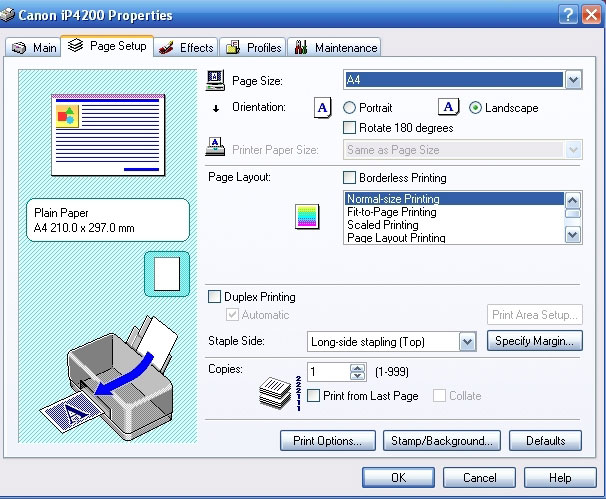Open Stamp/Background settings
Image resolution: width=606 pixels, height=499 pixels.
[442, 441]
